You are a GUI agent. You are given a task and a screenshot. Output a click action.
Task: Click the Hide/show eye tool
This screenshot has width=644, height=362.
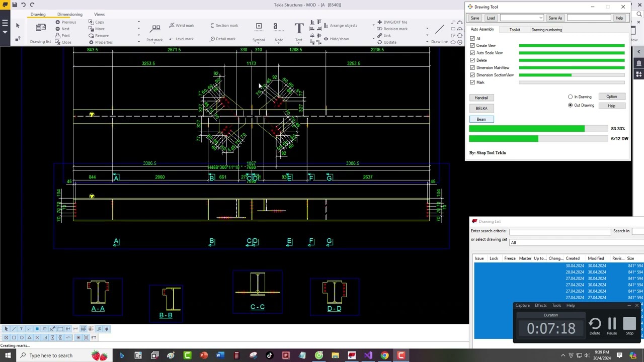[336, 39]
